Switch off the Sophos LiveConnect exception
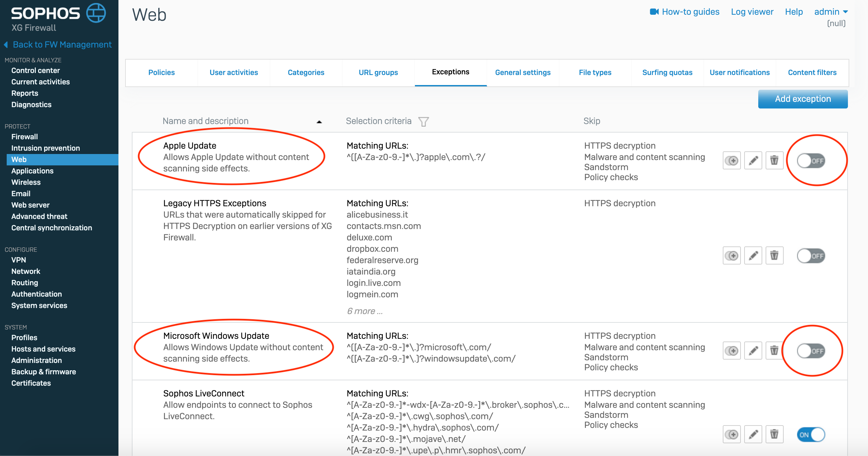This screenshot has height=456, width=868. pos(810,435)
